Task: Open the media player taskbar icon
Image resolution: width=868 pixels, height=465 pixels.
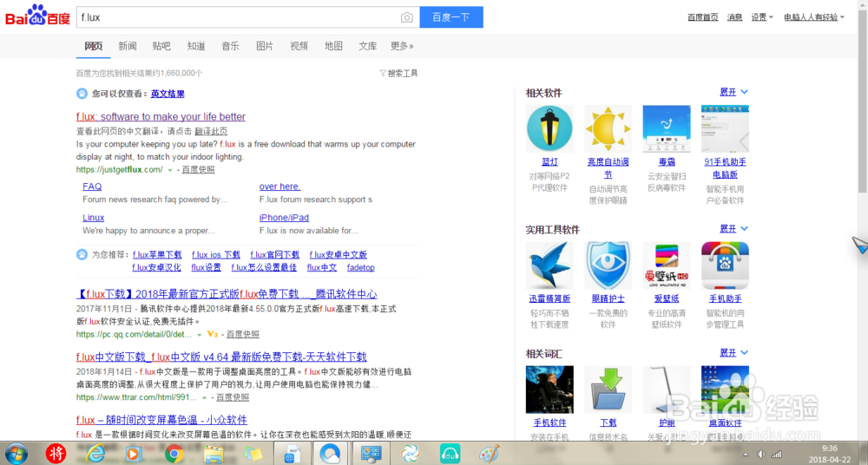Action: pos(135,454)
